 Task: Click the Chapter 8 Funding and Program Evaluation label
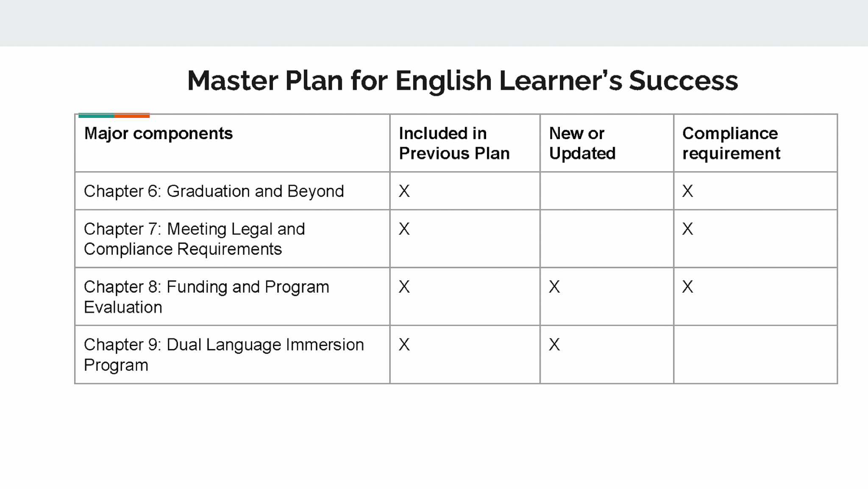(206, 297)
